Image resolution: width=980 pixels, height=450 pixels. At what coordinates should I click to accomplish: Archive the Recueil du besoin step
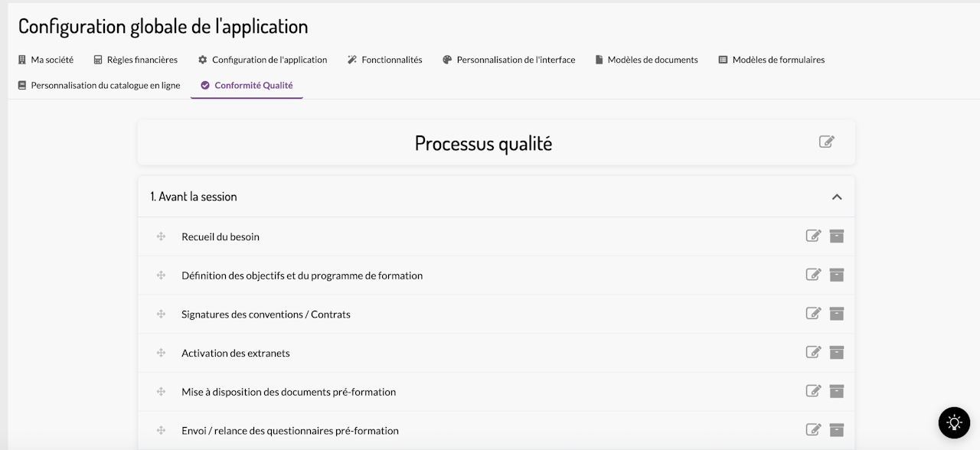click(837, 236)
